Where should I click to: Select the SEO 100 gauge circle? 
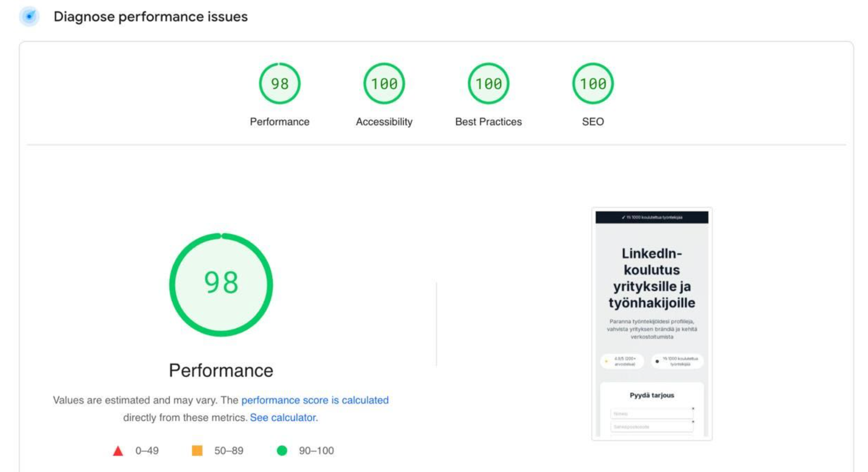pyautogui.click(x=593, y=83)
